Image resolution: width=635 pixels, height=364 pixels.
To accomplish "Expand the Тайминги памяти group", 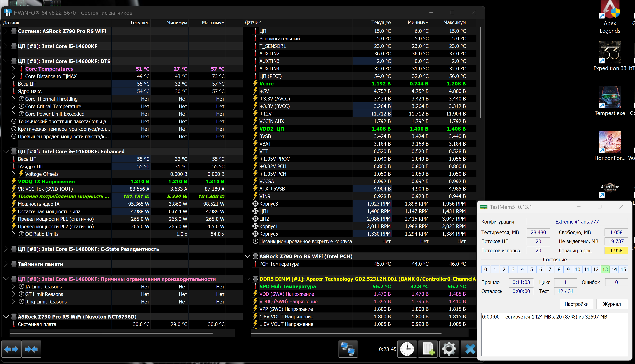I will [x=6, y=264].
